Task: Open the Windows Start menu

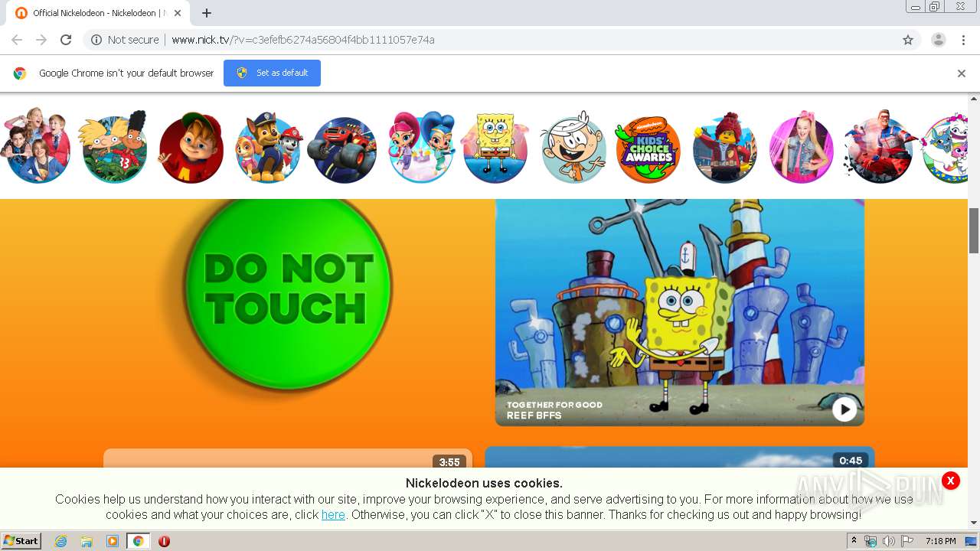Action: (21, 540)
